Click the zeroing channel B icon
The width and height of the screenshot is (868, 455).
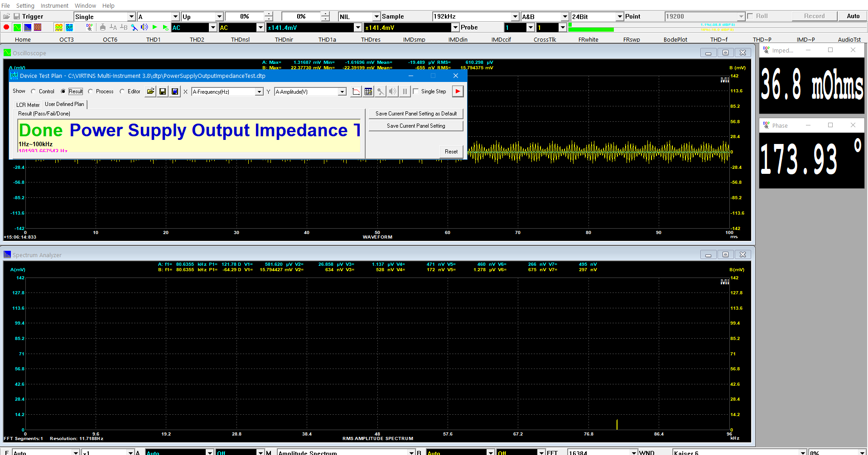point(124,27)
